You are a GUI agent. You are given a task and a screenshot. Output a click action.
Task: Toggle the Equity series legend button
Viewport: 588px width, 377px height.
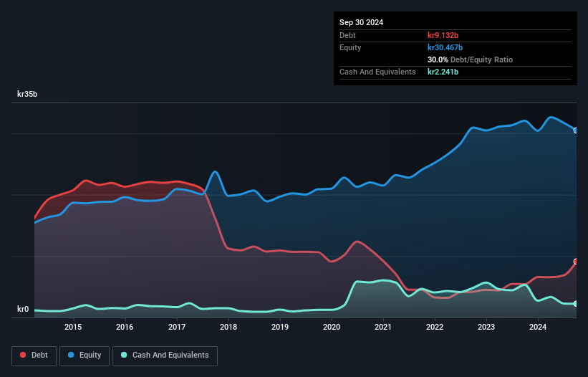click(85, 355)
